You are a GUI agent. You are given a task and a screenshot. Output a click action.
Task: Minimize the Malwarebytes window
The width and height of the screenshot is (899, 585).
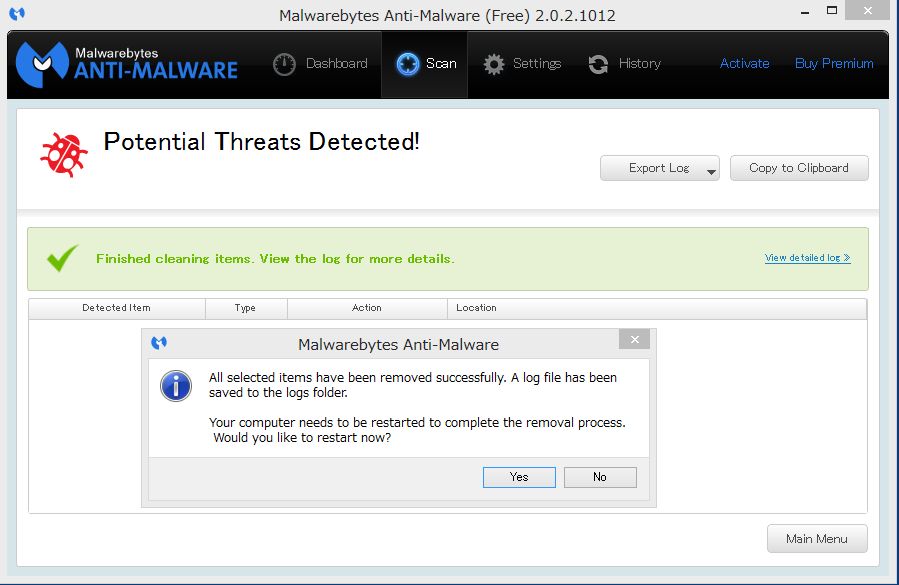(x=805, y=11)
